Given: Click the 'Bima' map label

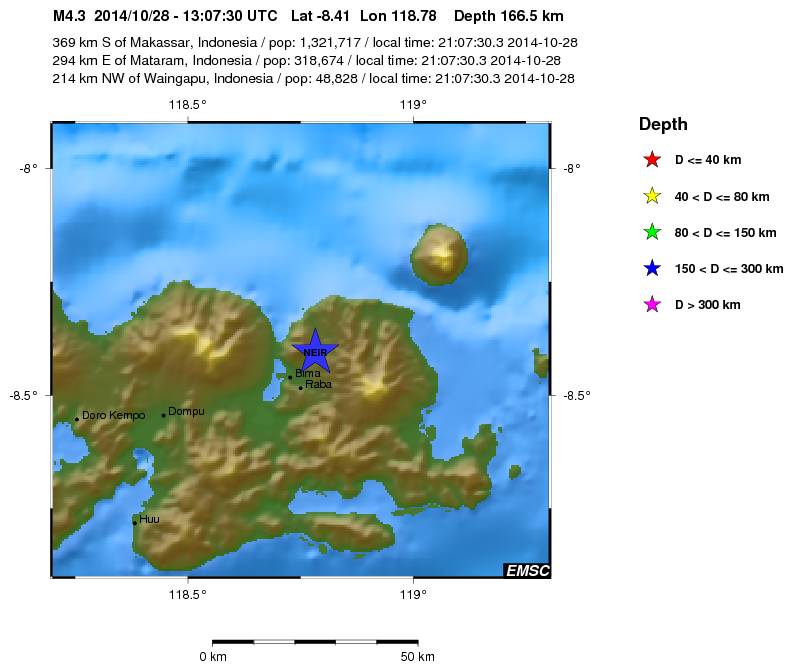Looking at the screenshot, I should click(x=307, y=373).
